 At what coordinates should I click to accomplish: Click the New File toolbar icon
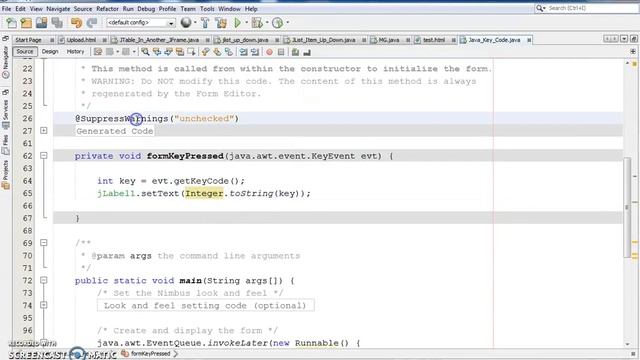coord(11,23)
